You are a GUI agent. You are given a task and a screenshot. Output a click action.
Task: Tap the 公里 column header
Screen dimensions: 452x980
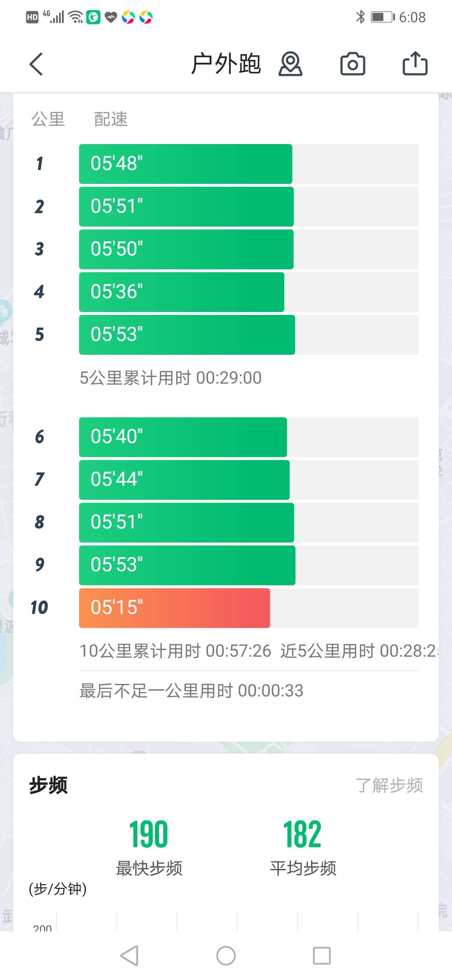48,119
